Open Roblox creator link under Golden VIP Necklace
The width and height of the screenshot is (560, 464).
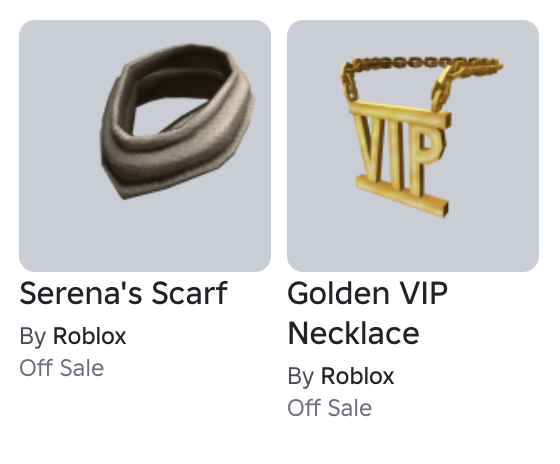point(358,376)
